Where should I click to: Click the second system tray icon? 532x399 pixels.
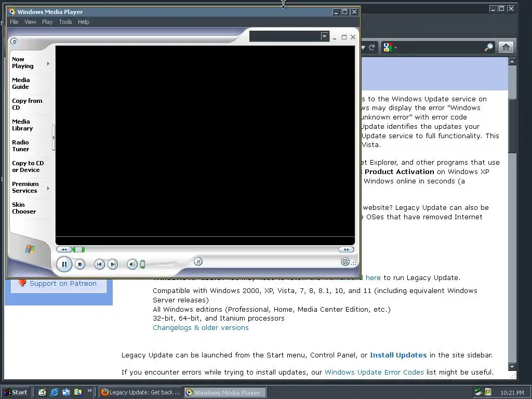[x=488, y=392]
